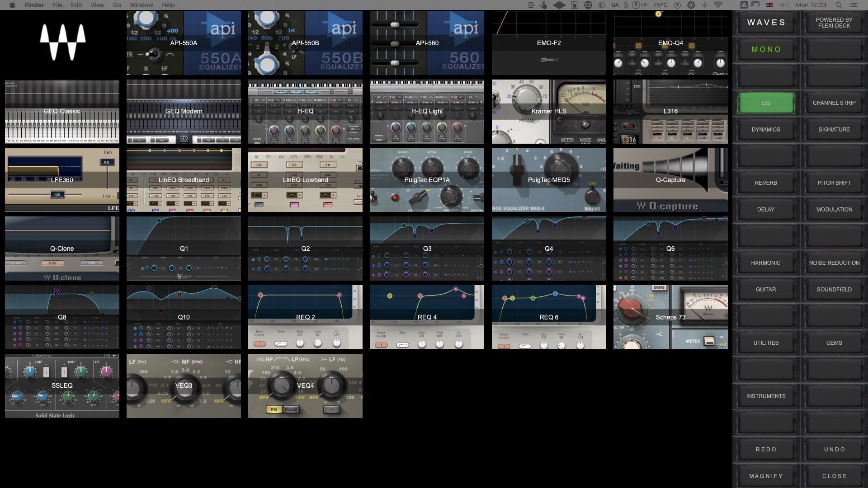Viewport: 868px width, 488px height.
Task: Select the Q10 equalizer plugin
Action: pos(183,317)
